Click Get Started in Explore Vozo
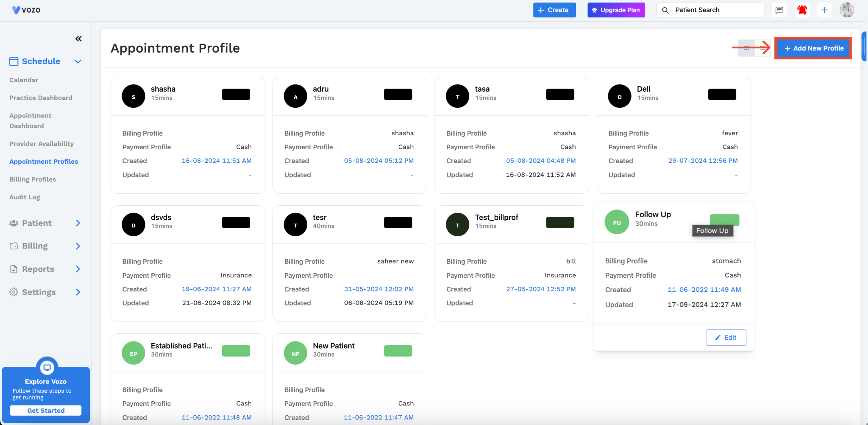 coord(46,411)
